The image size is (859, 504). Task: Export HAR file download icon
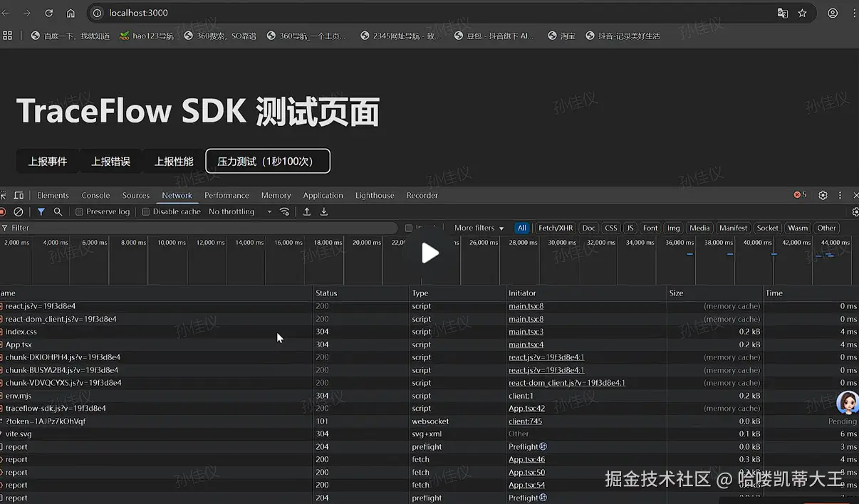coord(324,211)
